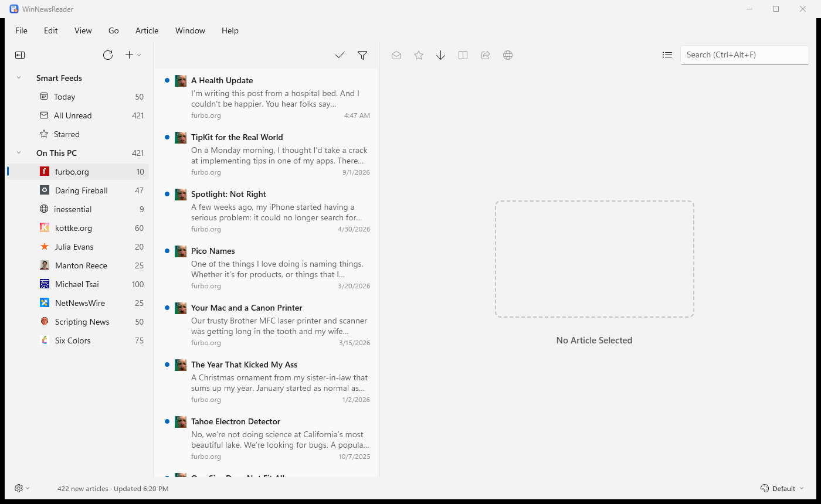This screenshot has width=821, height=504.
Task: Open the article Your Mac and a Canon Printer
Action: point(267,325)
